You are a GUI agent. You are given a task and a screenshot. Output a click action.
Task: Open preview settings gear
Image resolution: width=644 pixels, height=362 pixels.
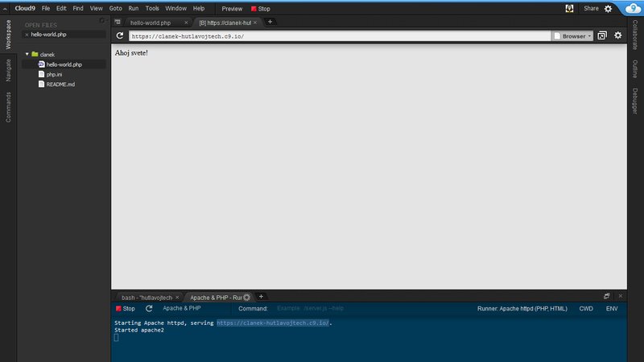click(x=617, y=35)
